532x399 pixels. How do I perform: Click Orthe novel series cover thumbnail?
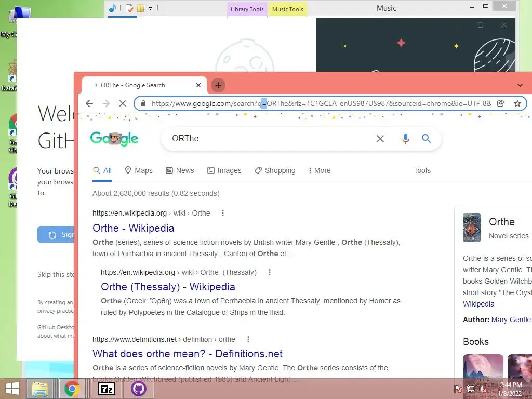pos(472,228)
